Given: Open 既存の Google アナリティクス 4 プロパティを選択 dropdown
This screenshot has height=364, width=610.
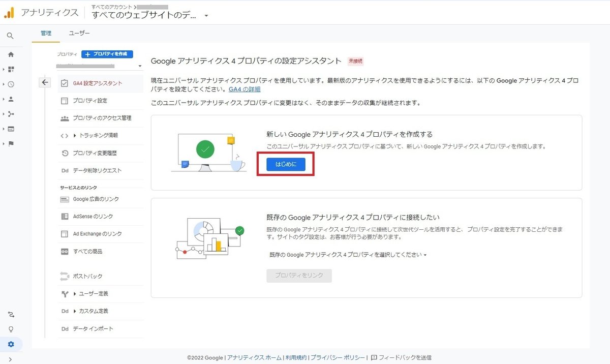Looking at the screenshot, I should tap(348, 255).
